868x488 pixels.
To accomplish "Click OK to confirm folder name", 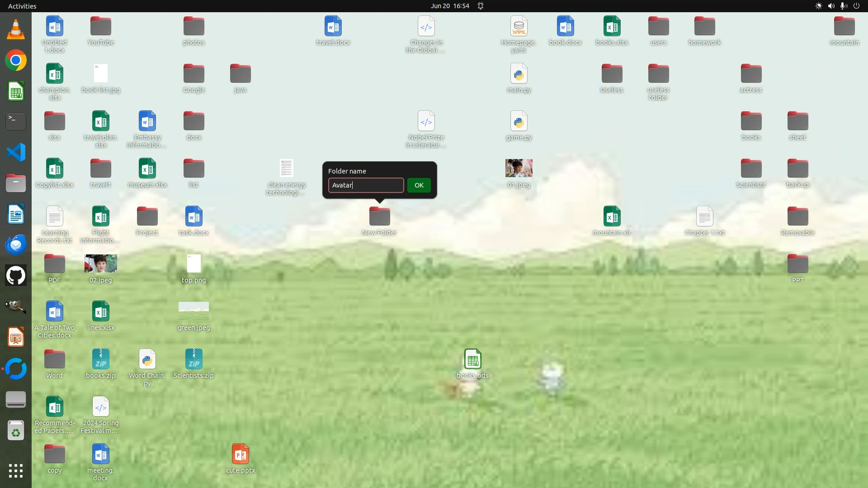I will pyautogui.click(x=419, y=185).
